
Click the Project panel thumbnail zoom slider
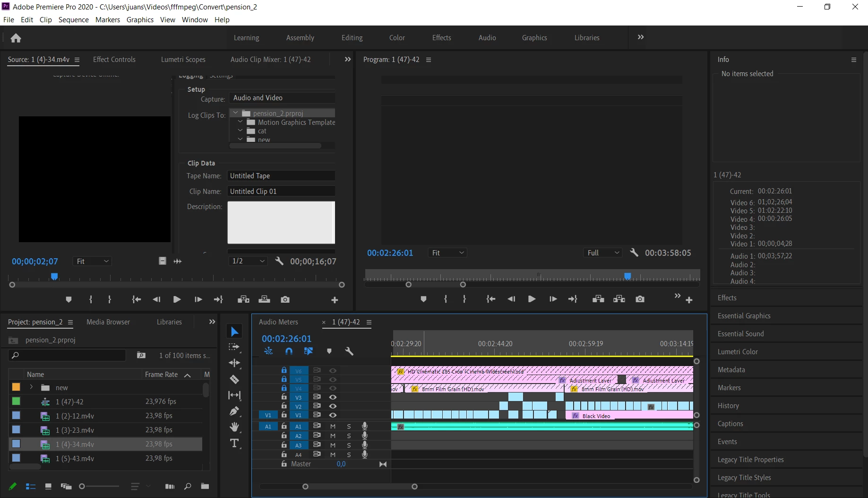(99, 486)
